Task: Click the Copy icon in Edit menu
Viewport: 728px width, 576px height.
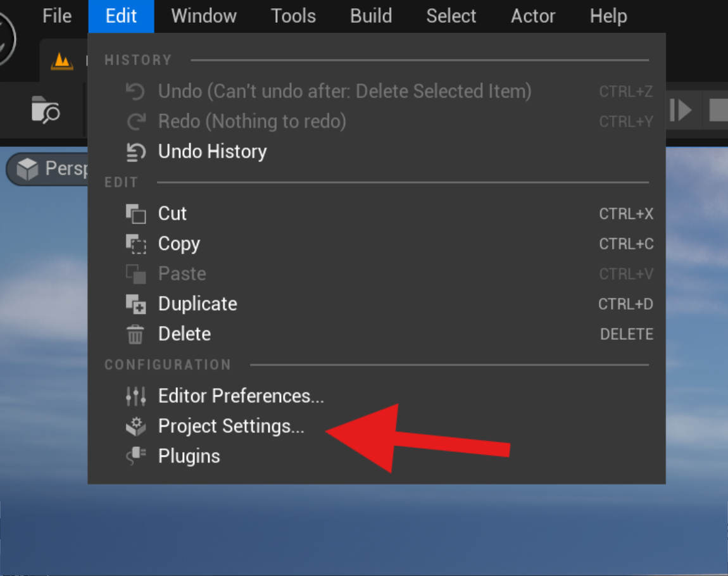Action: coord(135,244)
